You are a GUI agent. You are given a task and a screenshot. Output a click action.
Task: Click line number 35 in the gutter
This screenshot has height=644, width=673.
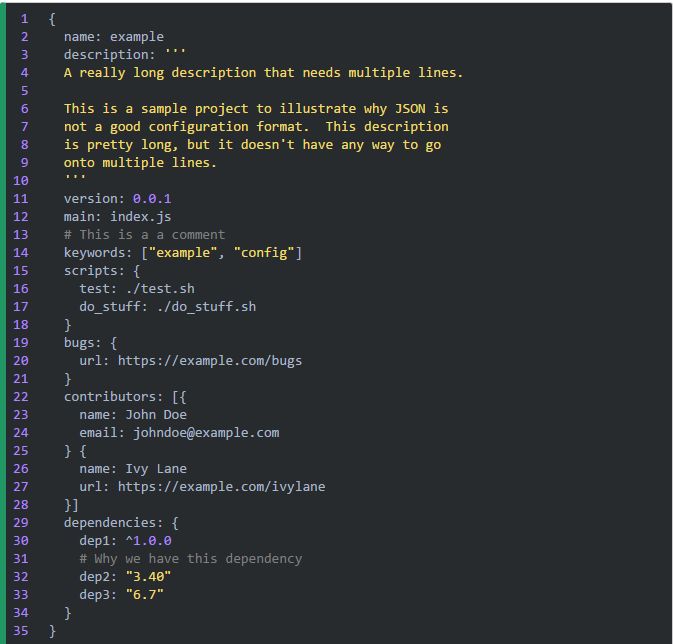point(21,630)
